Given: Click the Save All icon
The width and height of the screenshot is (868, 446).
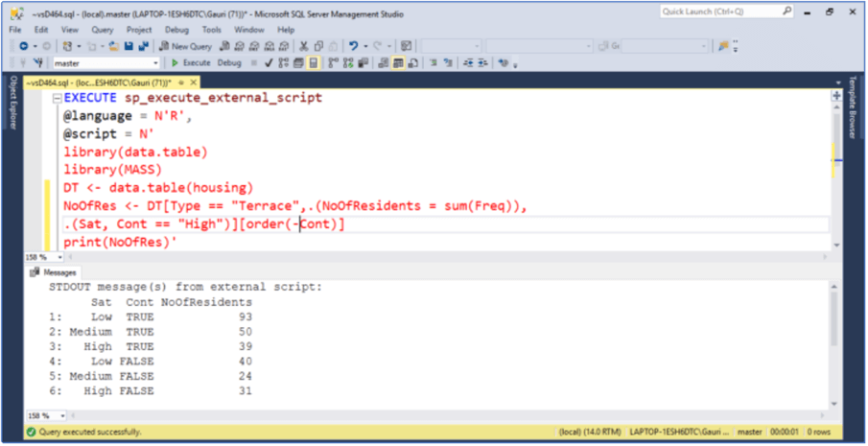Looking at the screenshot, I should pos(143,46).
